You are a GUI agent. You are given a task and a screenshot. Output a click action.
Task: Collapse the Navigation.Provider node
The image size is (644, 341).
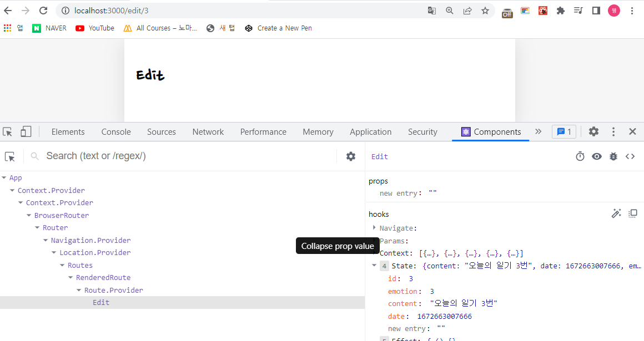(x=46, y=241)
